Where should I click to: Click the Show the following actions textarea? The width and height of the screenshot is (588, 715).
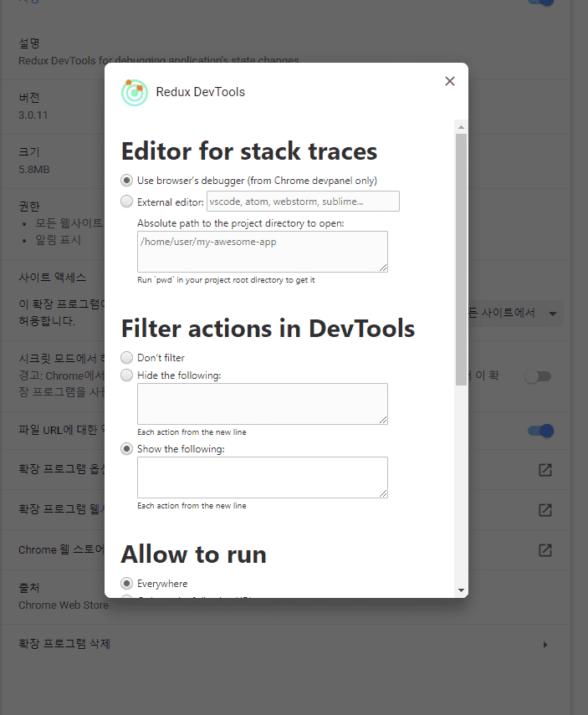pos(263,478)
